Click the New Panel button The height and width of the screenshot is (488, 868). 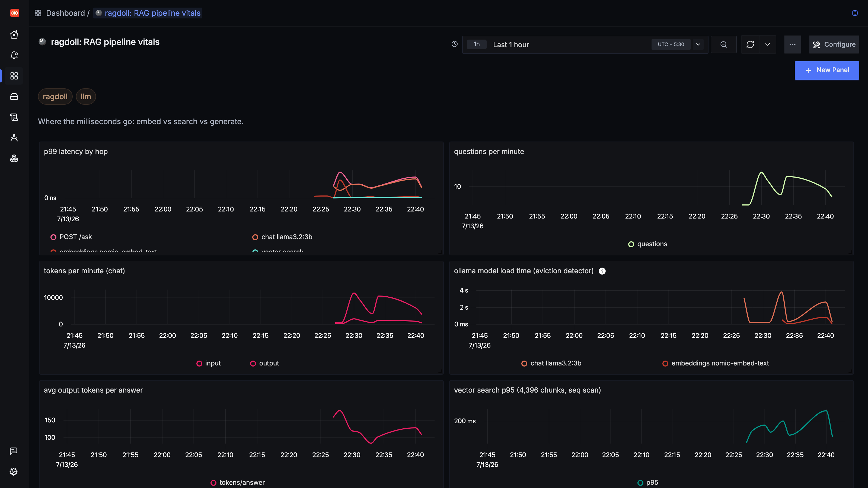827,70
